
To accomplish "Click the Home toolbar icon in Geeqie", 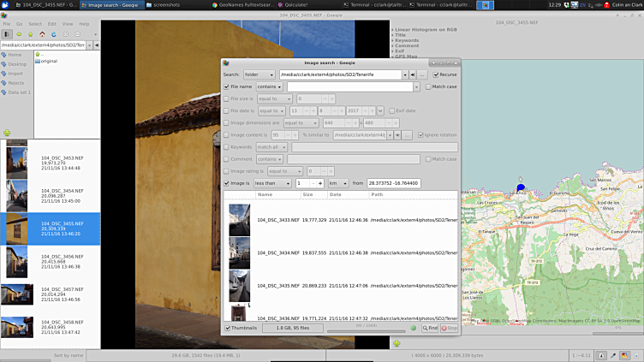I will pyautogui.click(x=42, y=34).
